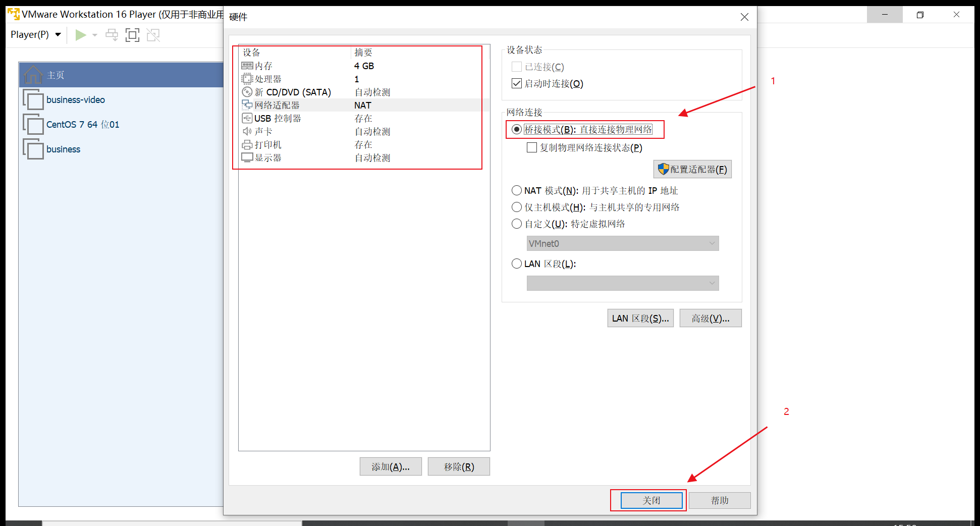Select the 仅主机模式(H) radio button
The image size is (980, 526).
(x=516, y=207)
